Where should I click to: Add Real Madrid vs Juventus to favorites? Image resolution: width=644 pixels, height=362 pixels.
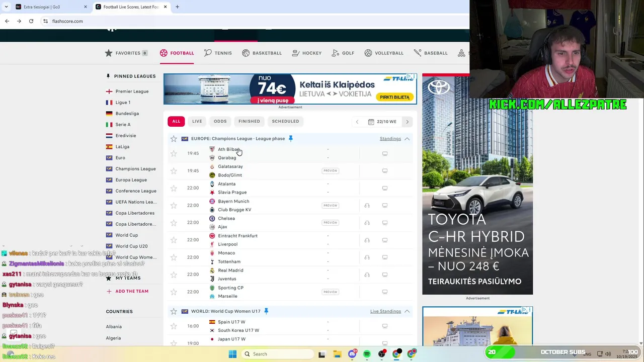(x=174, y=275)
